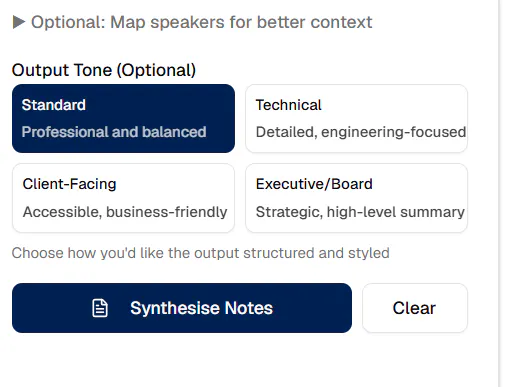This screenshot has width=506, height=387.
Task: Click the "Executive/Board" heading text
Action: coord(314,184)
